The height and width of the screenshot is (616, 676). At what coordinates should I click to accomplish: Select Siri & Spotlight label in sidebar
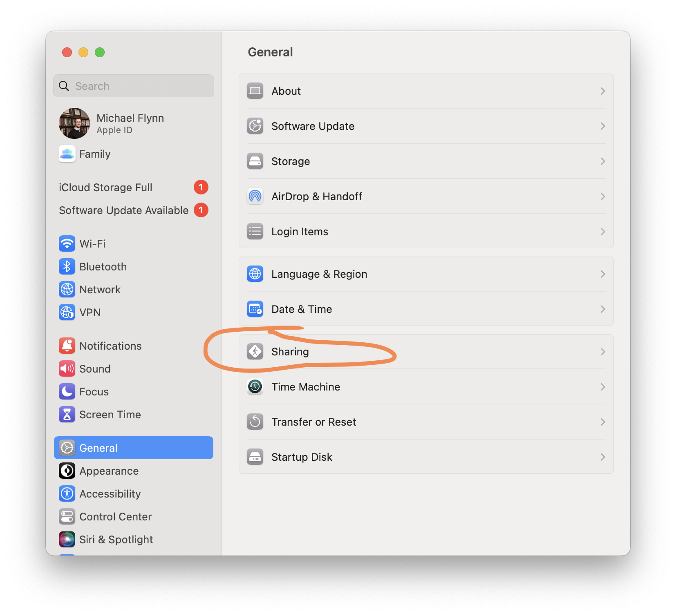(x=116, y=540)
